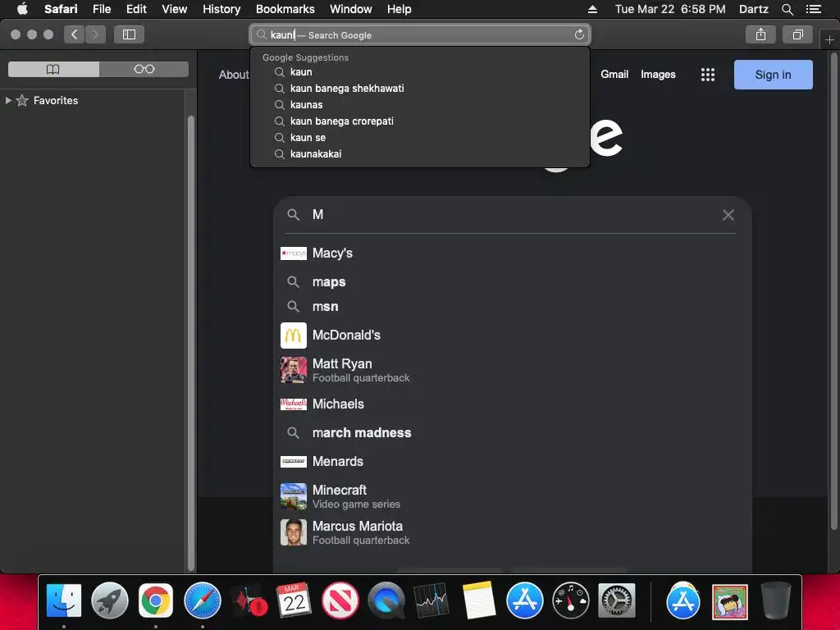840x630 pixels.
Task: Click the reload page icon in address bar
Action: click(x=579, y=34)
